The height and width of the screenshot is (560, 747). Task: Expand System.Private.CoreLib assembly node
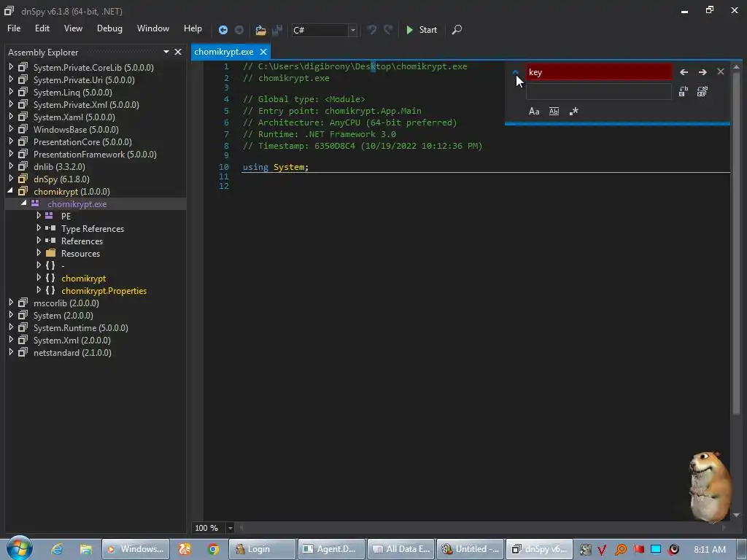point(11,67)
